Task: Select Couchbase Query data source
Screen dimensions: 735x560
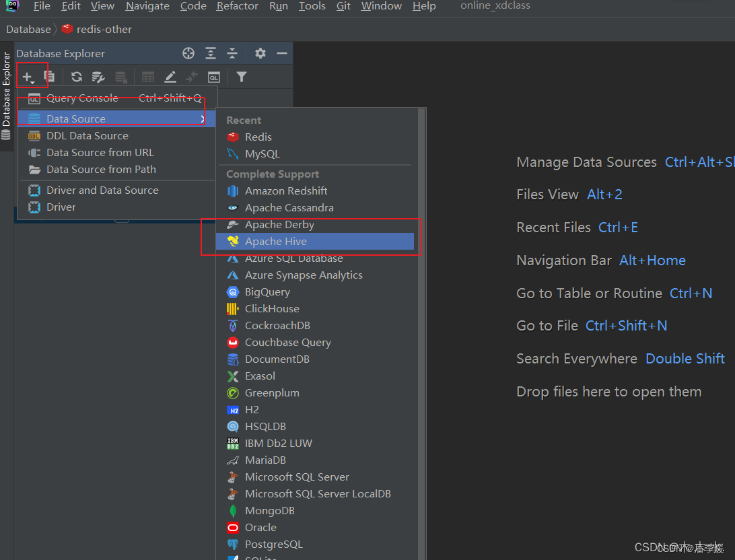Action: tap(315, 343)
